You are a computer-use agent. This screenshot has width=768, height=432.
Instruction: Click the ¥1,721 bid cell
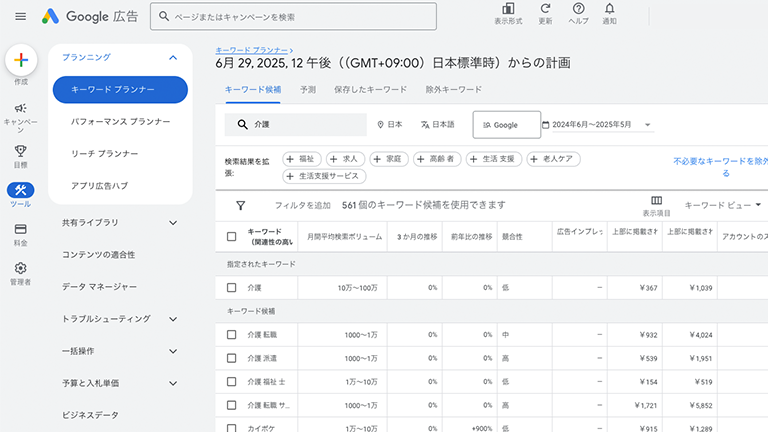(646, 406)
